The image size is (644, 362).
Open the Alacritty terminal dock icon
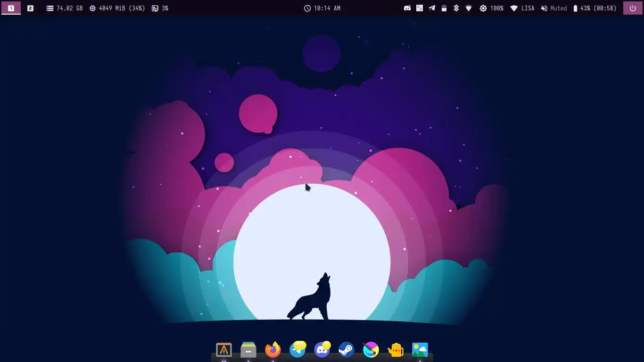(224, 350)
